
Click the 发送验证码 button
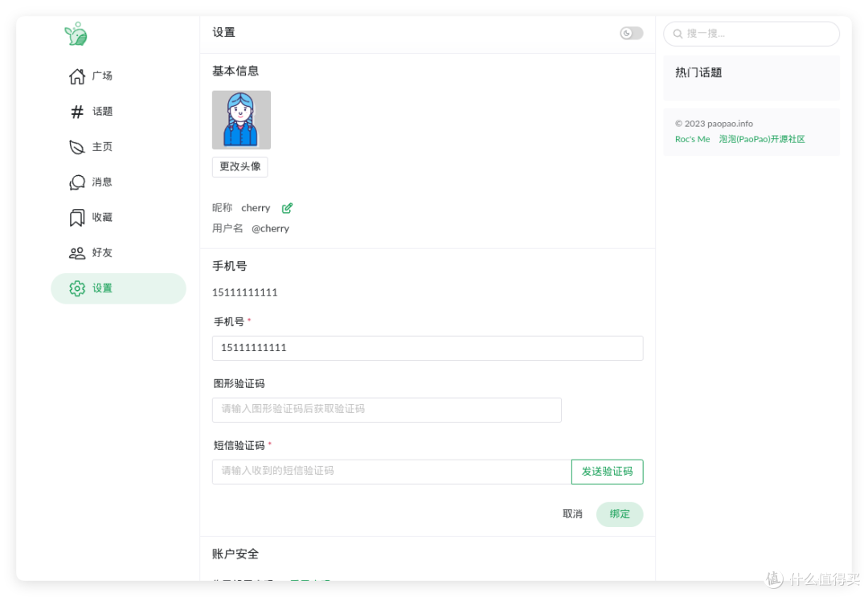pos(607,472)
